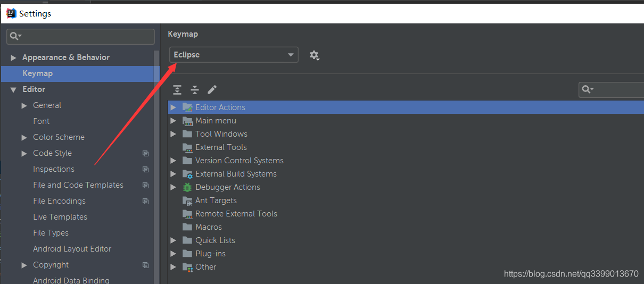Click the Inspections project-level copy icon

click(x=145, y=169)
